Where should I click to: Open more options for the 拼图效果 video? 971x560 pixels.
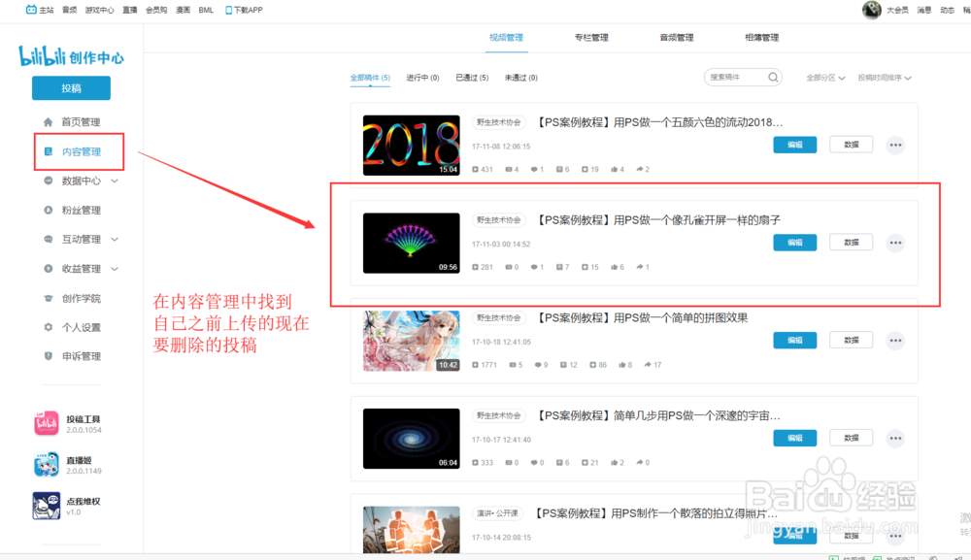pos(895,341)
